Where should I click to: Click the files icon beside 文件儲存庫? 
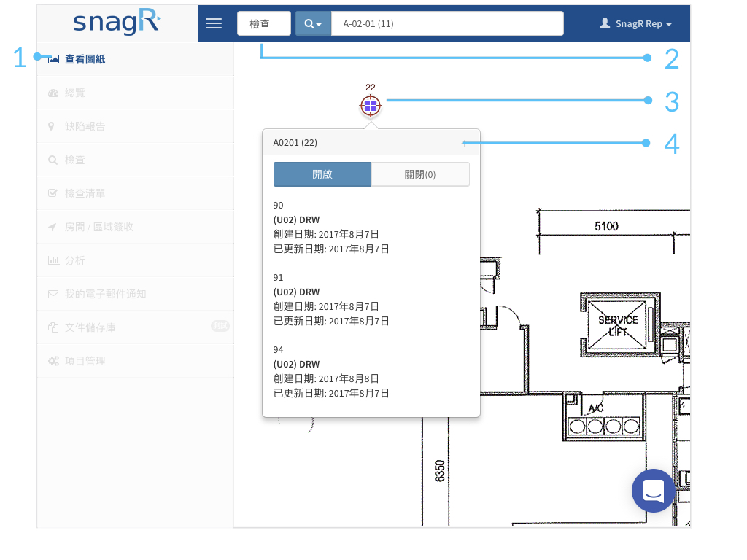coord(53,327)
